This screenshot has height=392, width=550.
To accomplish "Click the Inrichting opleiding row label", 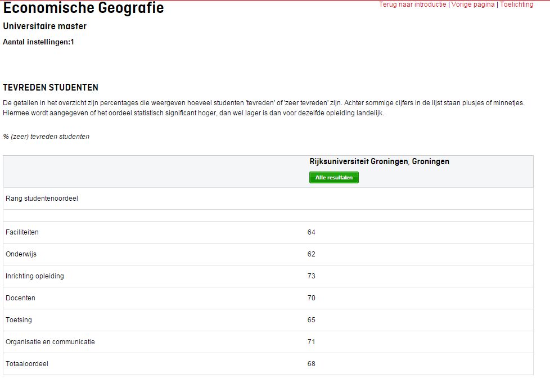I will tap(35, 276).
